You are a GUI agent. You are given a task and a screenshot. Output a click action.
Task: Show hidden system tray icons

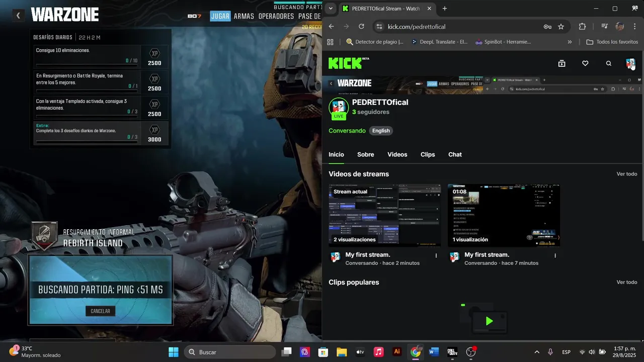(x=536, y=352)
